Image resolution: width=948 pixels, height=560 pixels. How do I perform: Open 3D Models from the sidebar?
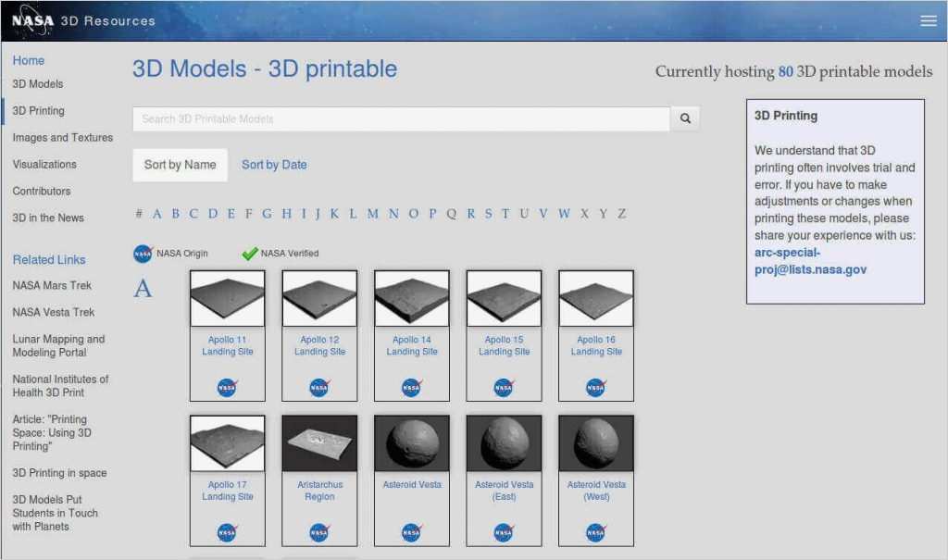click(39, 84)
